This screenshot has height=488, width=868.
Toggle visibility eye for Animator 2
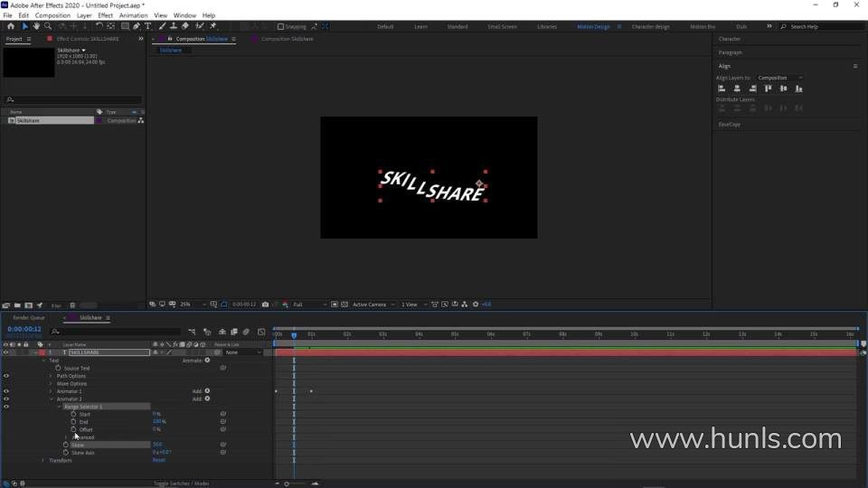(6, 399)
